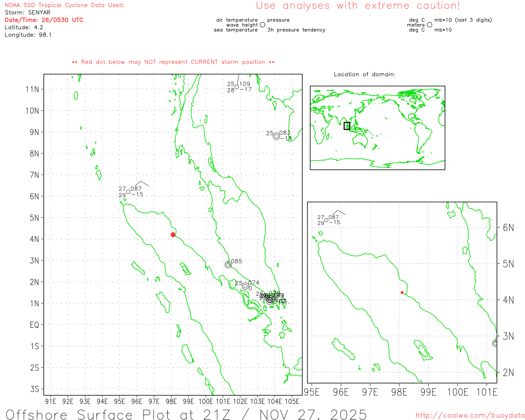
Task: Click the station marker at inset's right edge
Action: 495,343
